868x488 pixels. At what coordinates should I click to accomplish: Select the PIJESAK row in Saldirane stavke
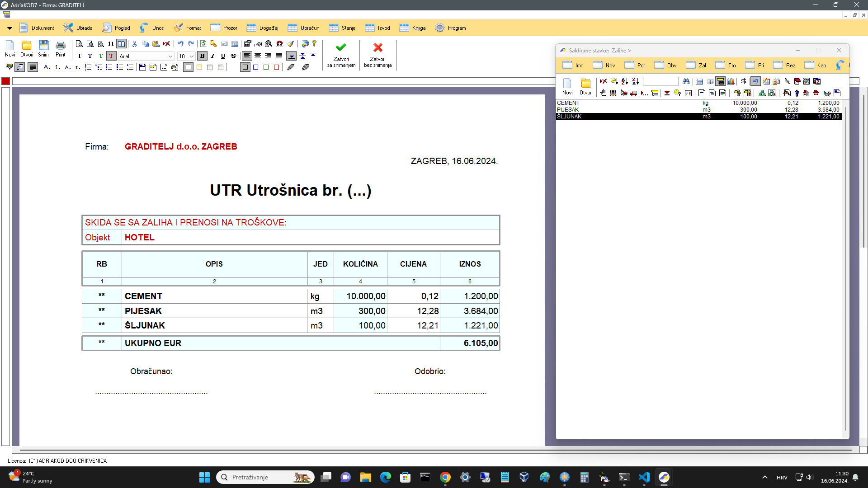click(698, 110)
